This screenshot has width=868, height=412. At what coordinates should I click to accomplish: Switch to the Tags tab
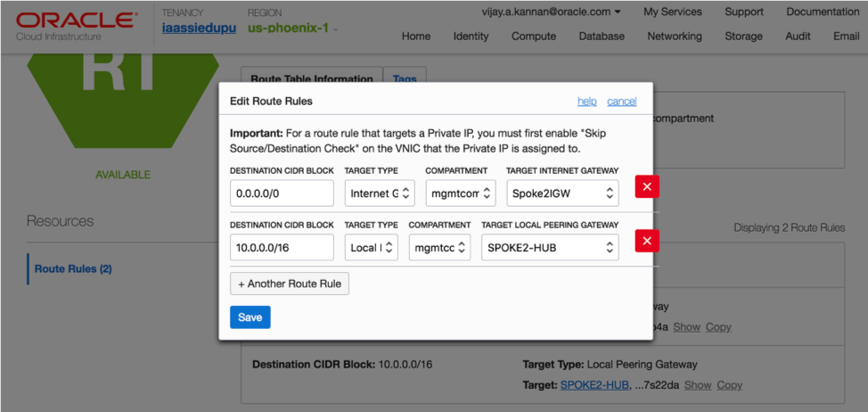tap(405, 78)
